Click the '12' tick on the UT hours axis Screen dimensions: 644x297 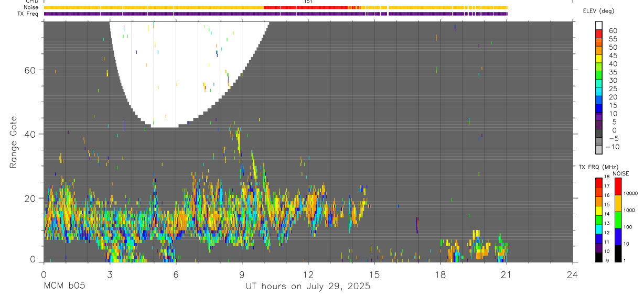[308, 274]
